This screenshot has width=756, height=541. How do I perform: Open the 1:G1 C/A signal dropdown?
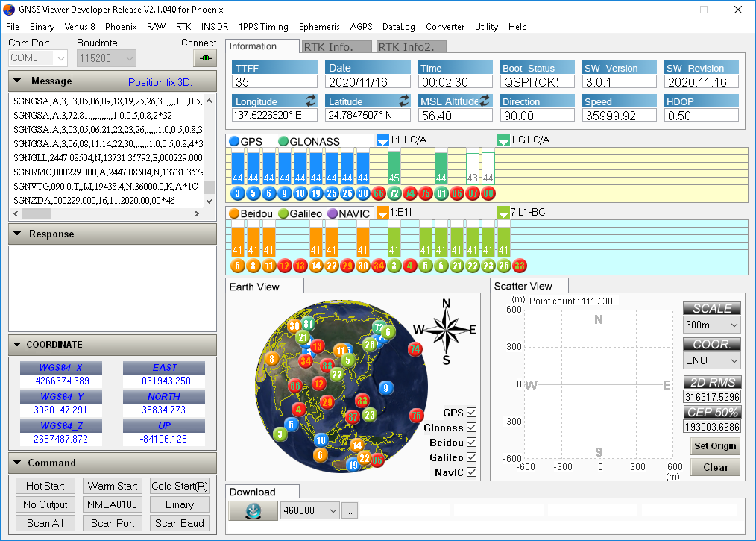(503, 140)
